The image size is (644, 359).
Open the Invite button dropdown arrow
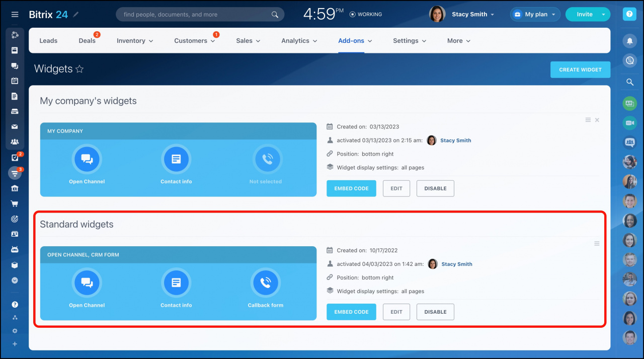click(x=603, y=15)
